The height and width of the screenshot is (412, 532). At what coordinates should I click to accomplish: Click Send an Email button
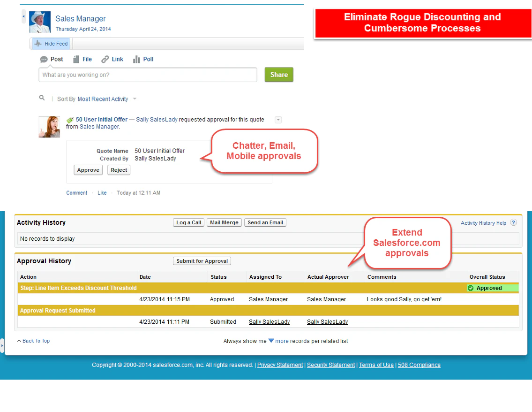(265, 222)
